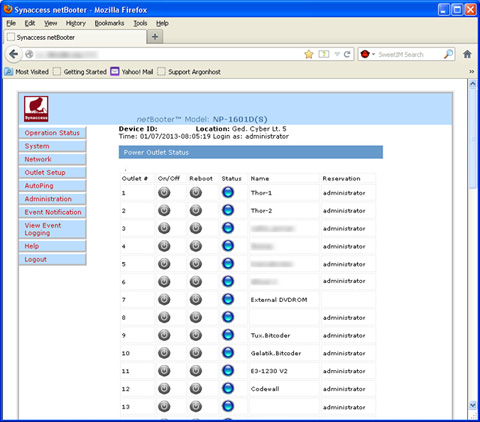
Task: Reboot outlet 7 External DVDROM
Action: [196, 299]
